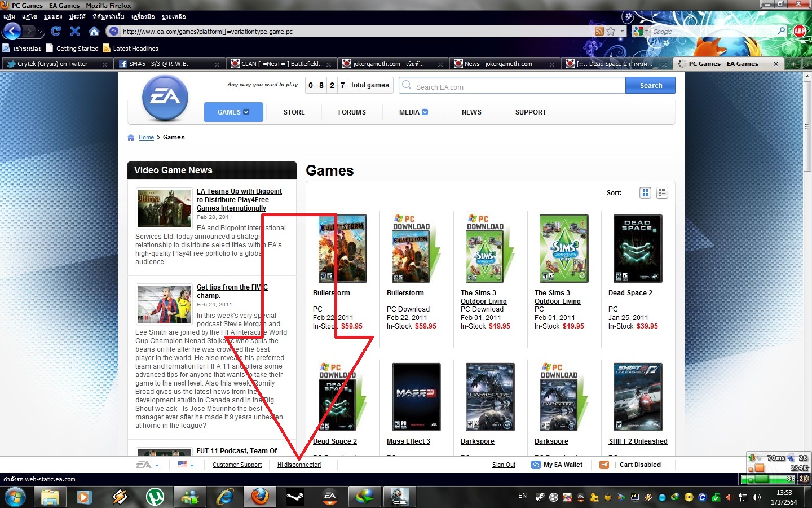Open the STORE navigation link
The image size is (812, 508).
294,112
